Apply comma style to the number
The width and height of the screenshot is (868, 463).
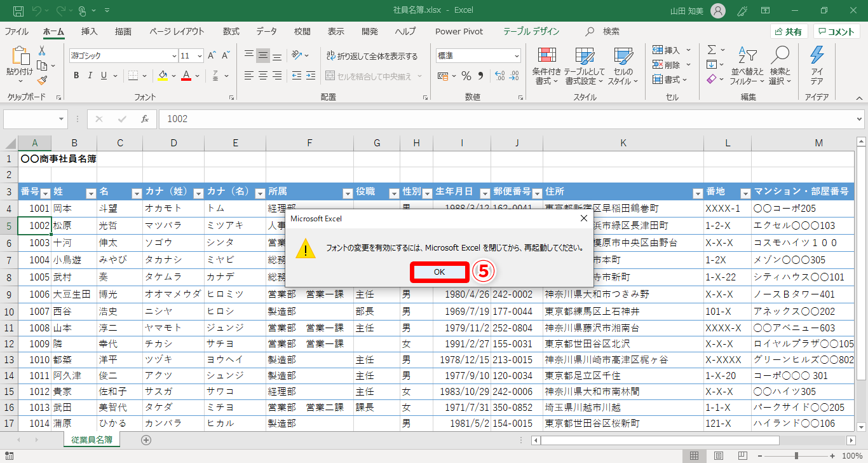(x=480, y=76)
